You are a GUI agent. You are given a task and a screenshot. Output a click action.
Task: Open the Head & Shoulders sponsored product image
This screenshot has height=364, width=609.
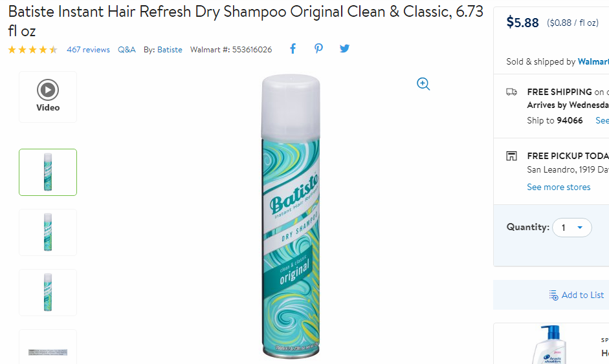pos(548,344)
